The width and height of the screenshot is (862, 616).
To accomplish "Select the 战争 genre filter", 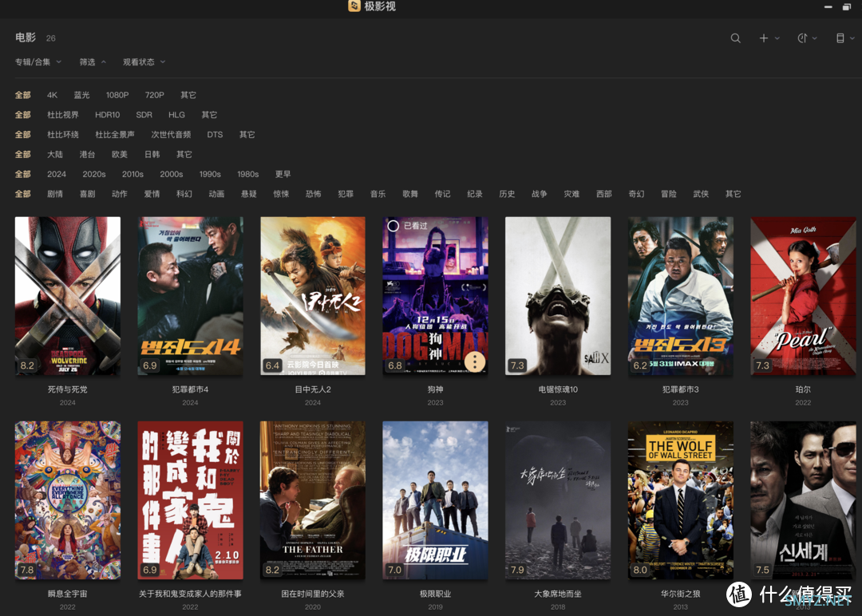I will (540, 194).
